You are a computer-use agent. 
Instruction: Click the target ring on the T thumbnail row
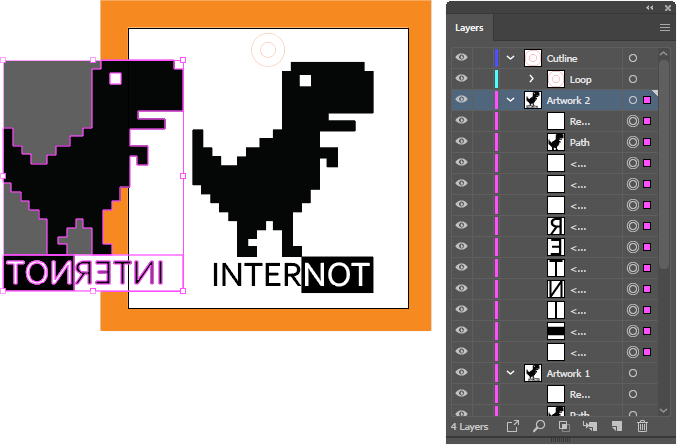tap(633, 268)
